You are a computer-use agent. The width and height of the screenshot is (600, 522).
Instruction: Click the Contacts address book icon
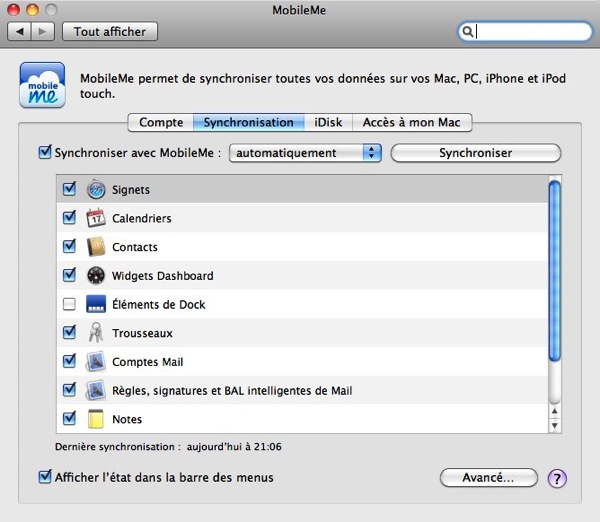coord(96,247)
